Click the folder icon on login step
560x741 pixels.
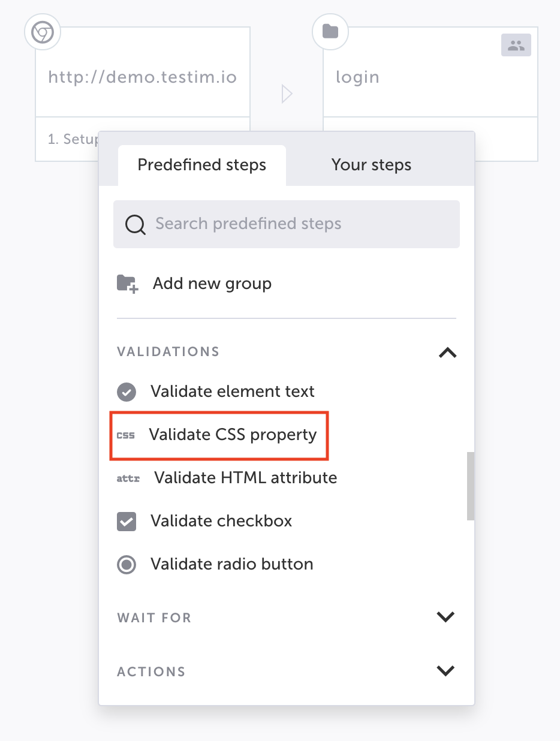[330, 32]
